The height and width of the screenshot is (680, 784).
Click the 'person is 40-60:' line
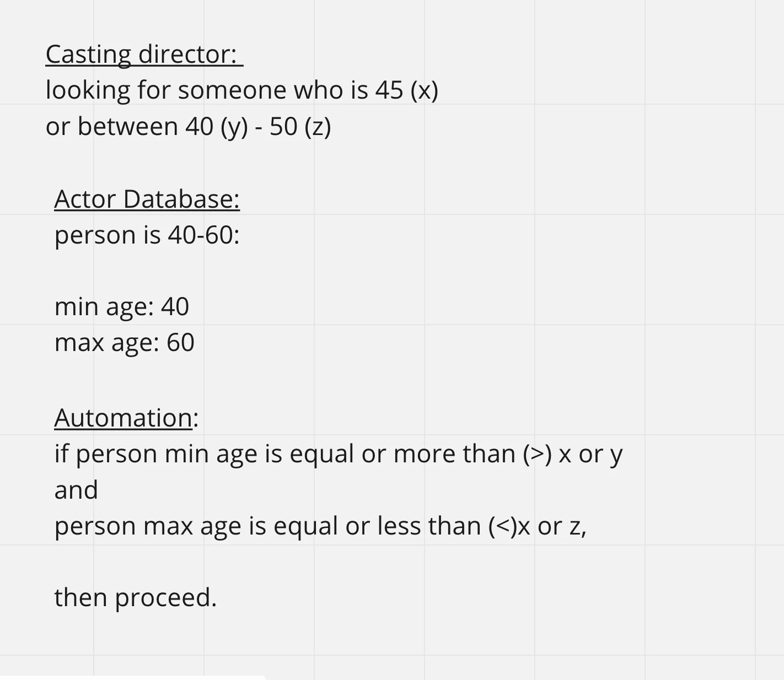(147, 235)
